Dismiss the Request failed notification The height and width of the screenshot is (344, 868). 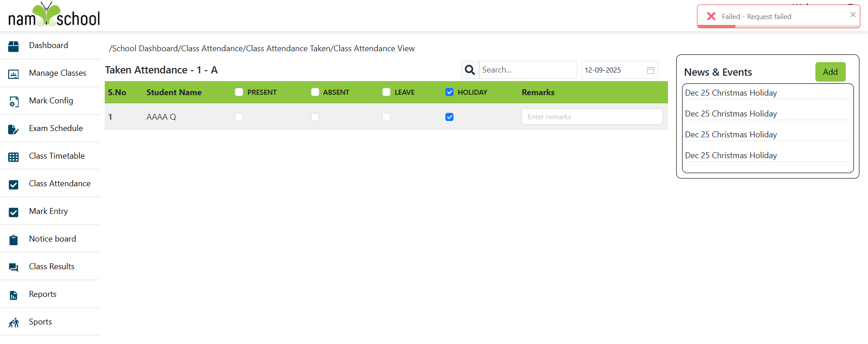(x=853, y=15)
